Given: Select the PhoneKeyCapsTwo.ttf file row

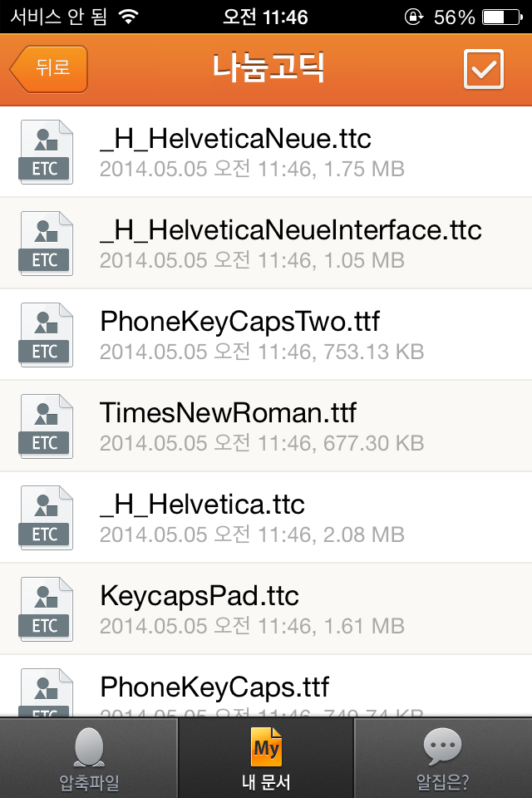Looking at the screenshot, I should tap(241, 321).
